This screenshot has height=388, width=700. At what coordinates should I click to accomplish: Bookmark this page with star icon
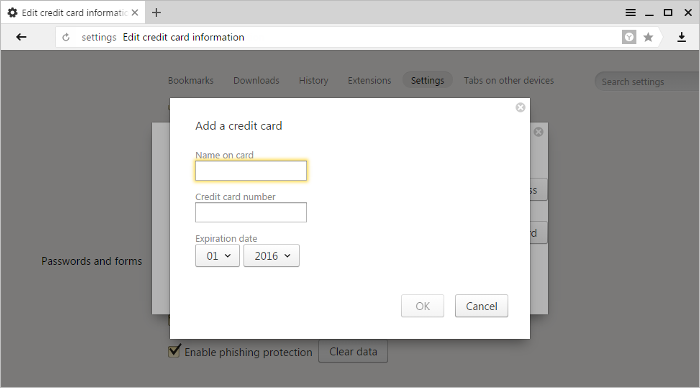(x=648, y=37)
